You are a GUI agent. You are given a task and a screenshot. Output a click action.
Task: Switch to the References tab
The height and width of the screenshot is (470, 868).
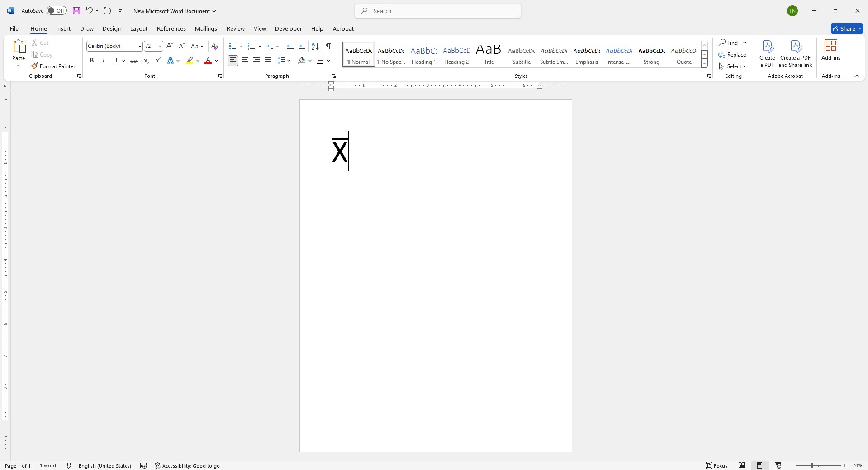click(x=171, y=28)
